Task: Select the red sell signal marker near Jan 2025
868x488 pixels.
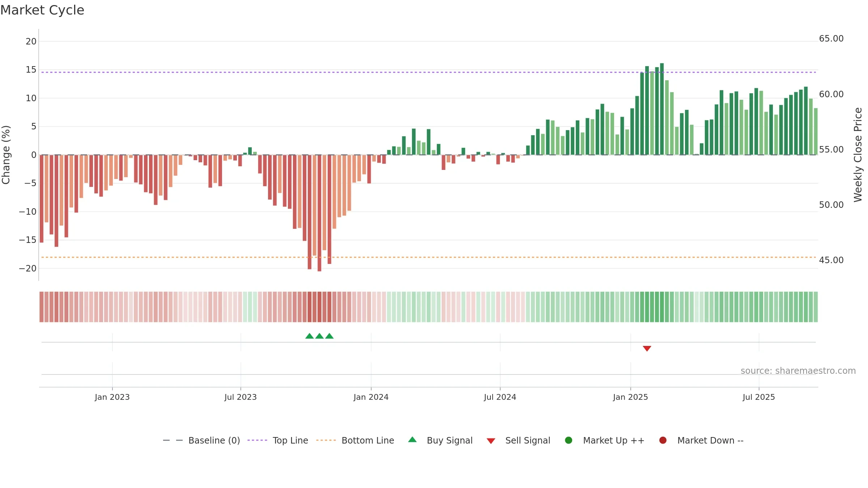Action: (x=647, y=348)
